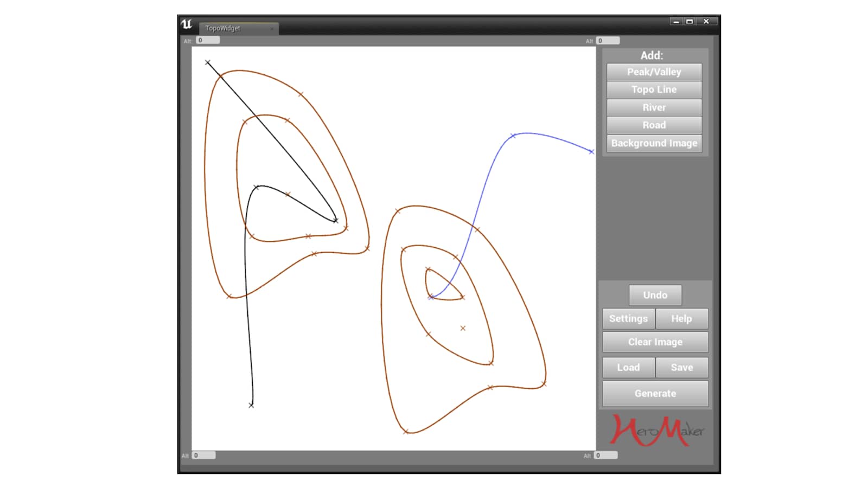Select the black road end point at bottom
This screenshot has width=868, height=488.
[251, 405]
